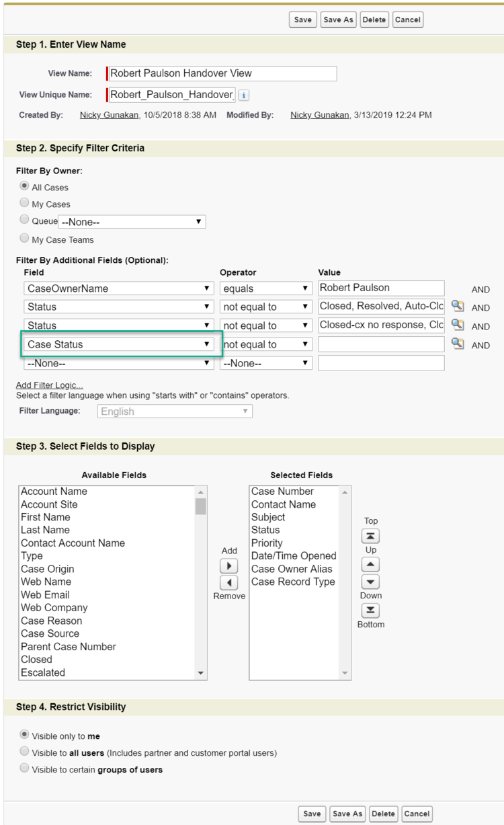Click the Add Filter Logic link
The width and height of the screenshot is (504, 825).
[x=49, y=385]
